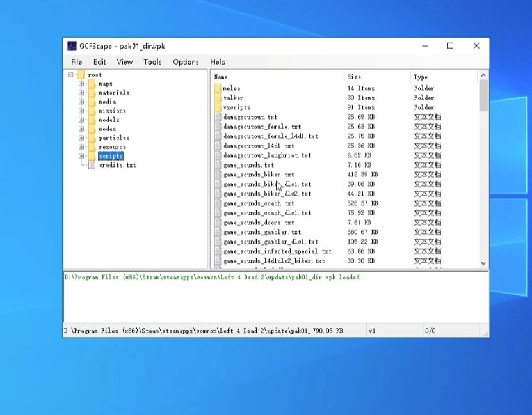This screenshot has height=415, width=532.
Task: Expand the maps tree node
Action: (x=81, y=84)
